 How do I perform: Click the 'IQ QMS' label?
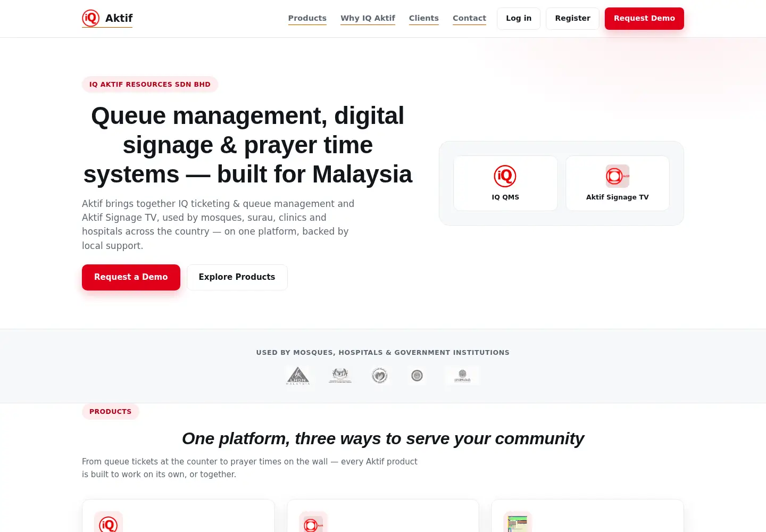(505, 197)
